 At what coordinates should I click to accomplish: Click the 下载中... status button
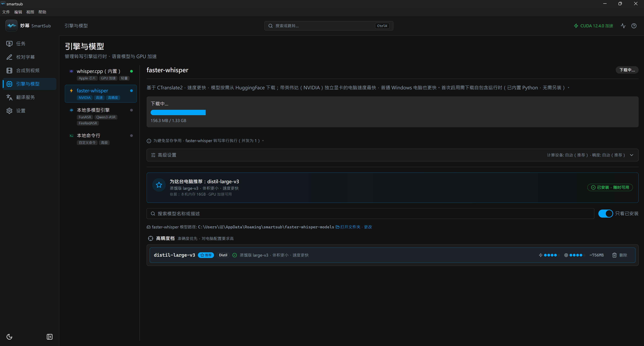627,70
